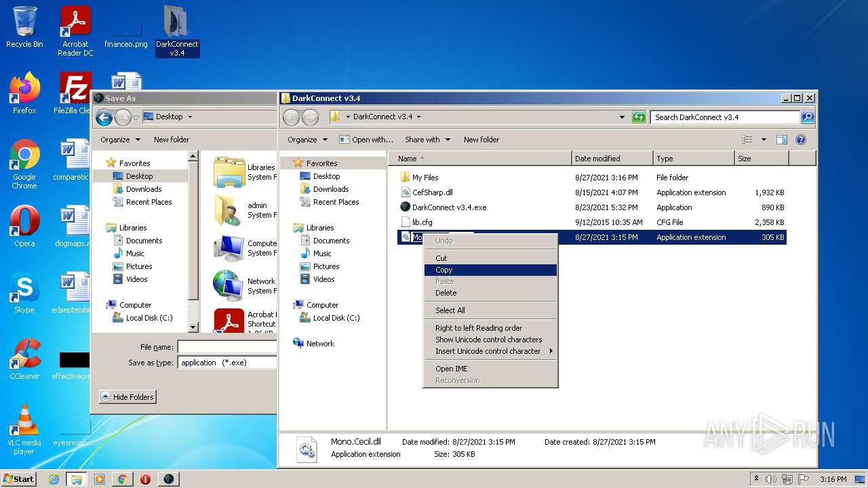The width and height of the screenshot is (868, 488).
Task: Open Save as type combo box
Action: 227,363
